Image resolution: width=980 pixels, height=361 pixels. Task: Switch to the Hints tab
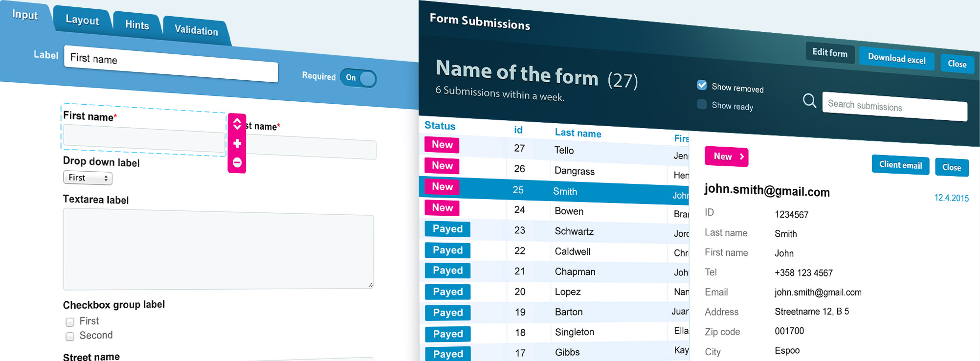tap(137, 25)
